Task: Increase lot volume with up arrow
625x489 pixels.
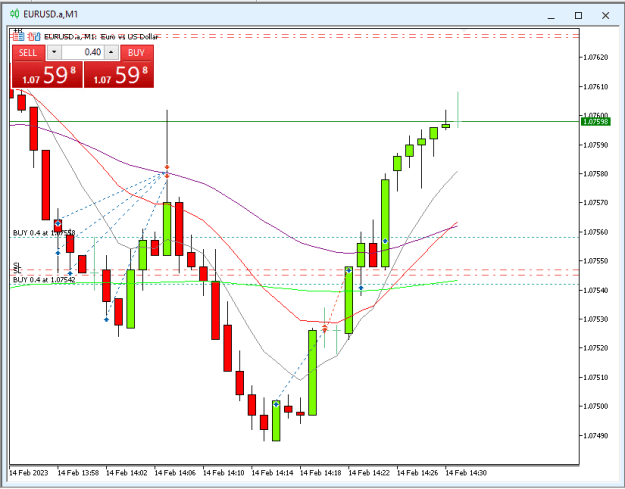Action: coord(112,53)
